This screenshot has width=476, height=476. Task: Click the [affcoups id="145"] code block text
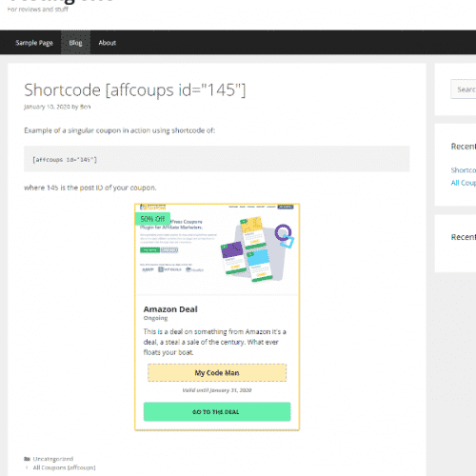(x=65, y=160)
